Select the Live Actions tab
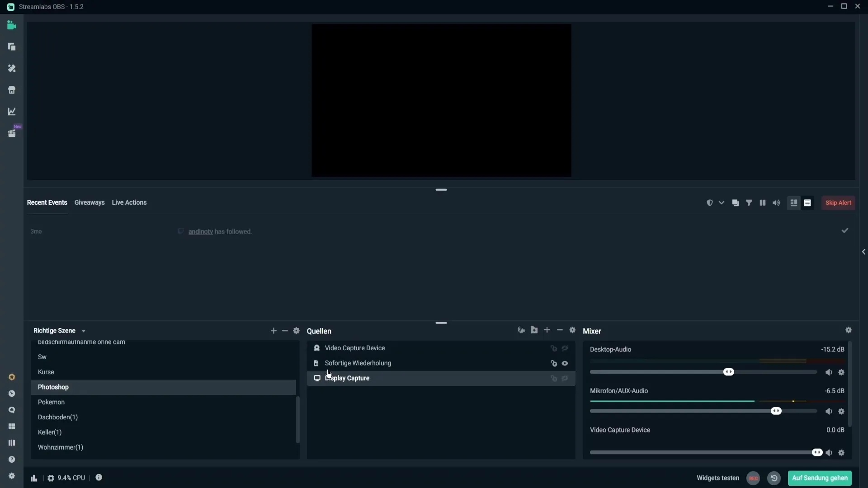This screenshot has height=488, width=868. click(x=129, y=202)
